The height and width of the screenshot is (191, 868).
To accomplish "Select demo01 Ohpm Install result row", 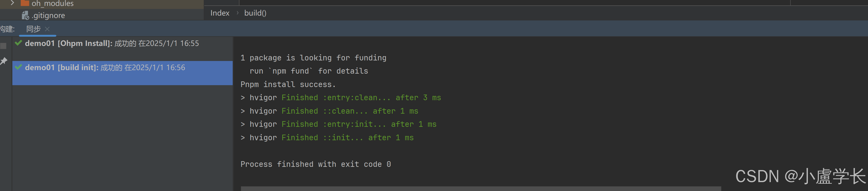I will tap(123, 44).
